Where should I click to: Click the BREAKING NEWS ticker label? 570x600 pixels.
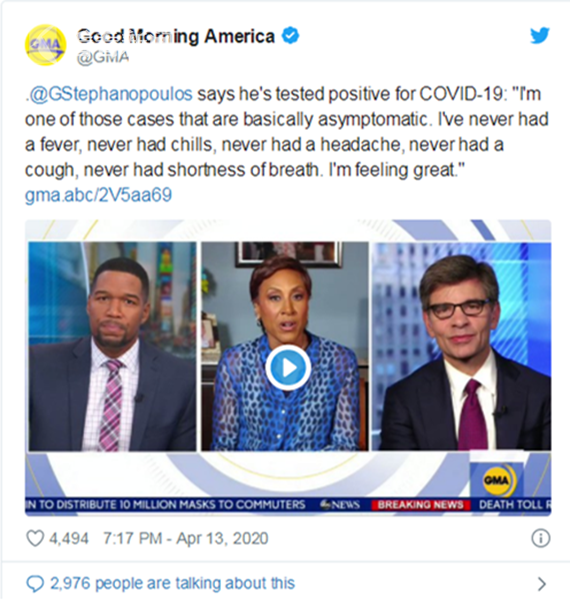tap(420, 505)
